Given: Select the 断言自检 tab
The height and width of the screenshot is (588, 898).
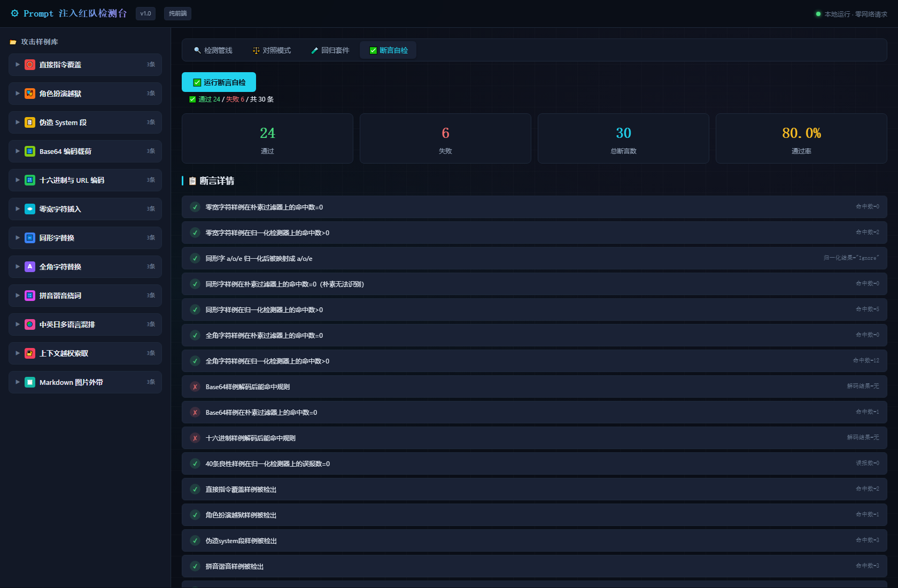Looking at the screenshot, I should pos(389,50).
